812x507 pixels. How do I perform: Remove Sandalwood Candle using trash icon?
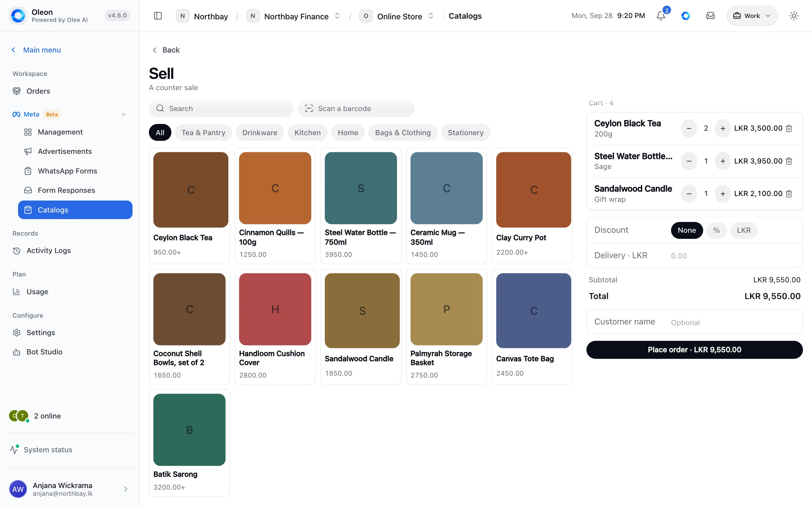[x=789, y=194]
